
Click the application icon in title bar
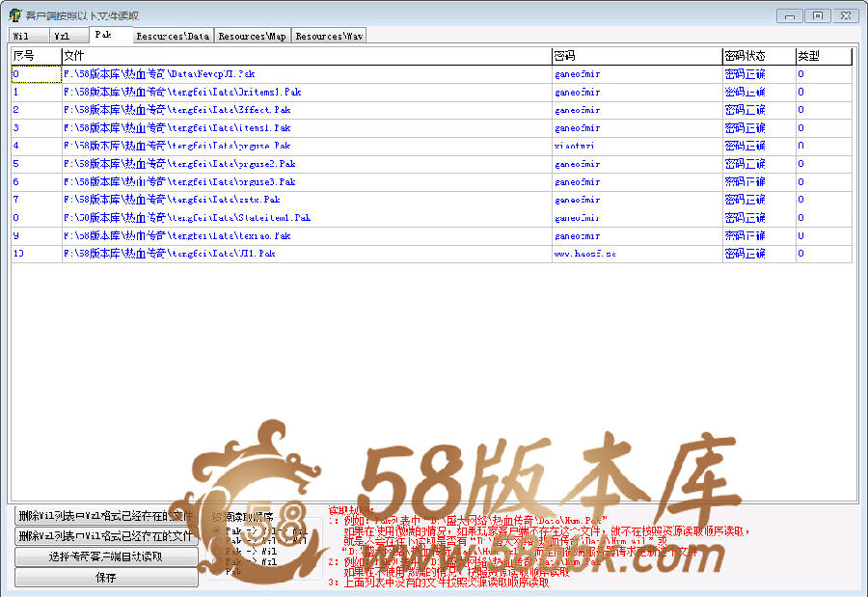pyautogui.click(x=15, y=15)
